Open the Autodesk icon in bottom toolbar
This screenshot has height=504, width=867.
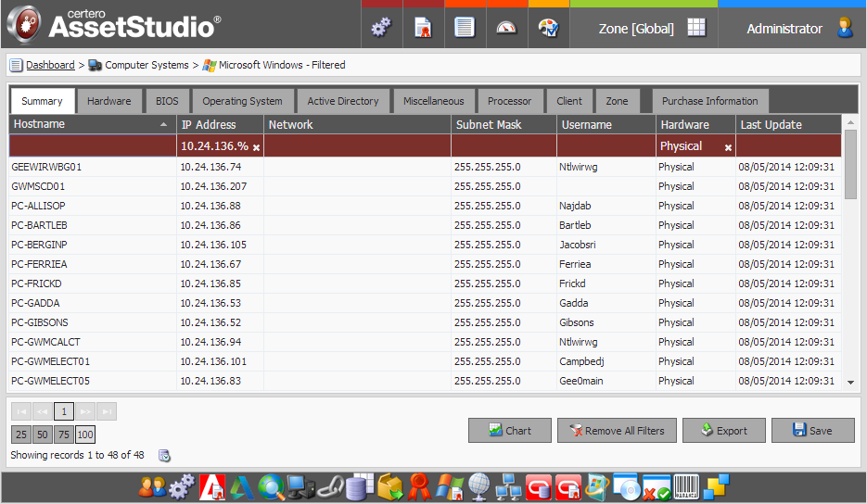(x=242, y=487)
